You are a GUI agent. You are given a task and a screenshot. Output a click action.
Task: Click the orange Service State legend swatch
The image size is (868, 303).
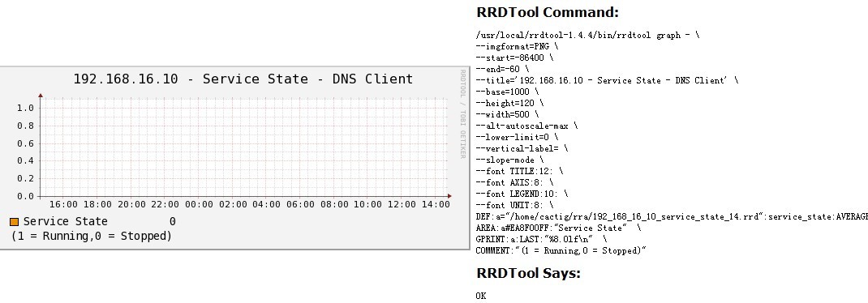(x=15, y=222)
